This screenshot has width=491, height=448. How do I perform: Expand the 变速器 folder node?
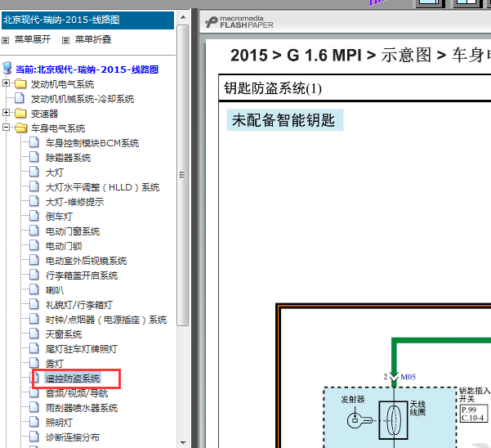pyautogui.click(x=6, y=113)
